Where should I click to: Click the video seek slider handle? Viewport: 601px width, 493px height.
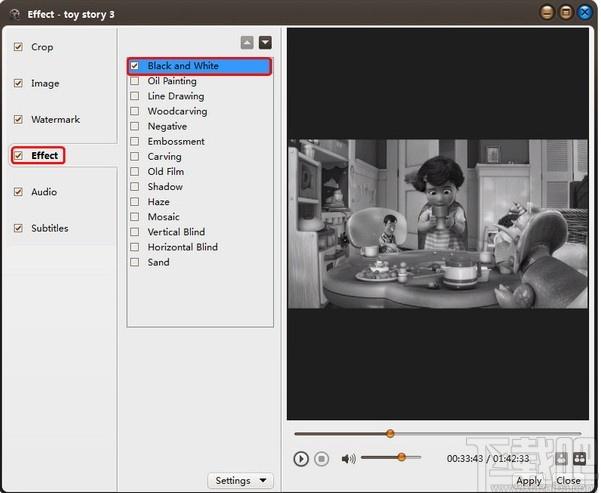[x=390, y=434]
